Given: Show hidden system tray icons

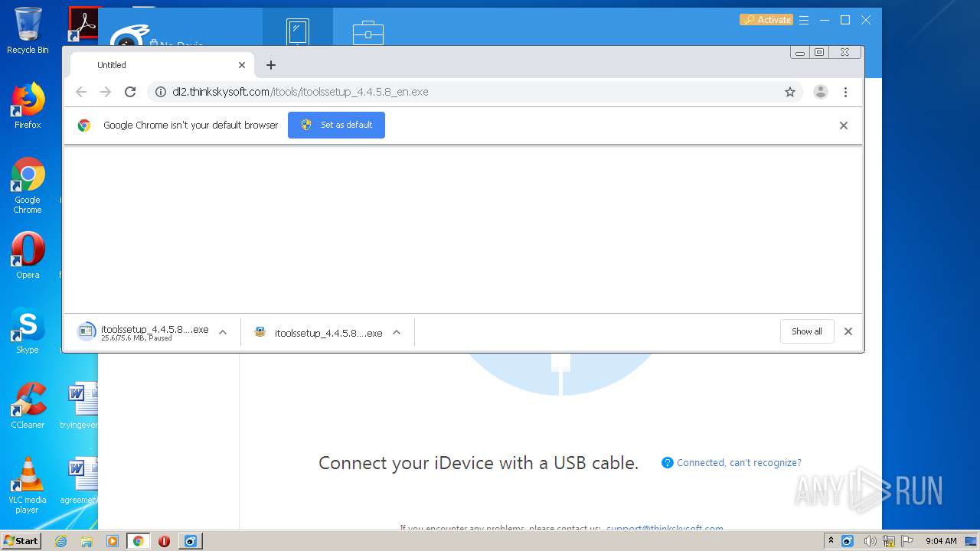Looking at the screenshot, I should (x=831, y=541).
